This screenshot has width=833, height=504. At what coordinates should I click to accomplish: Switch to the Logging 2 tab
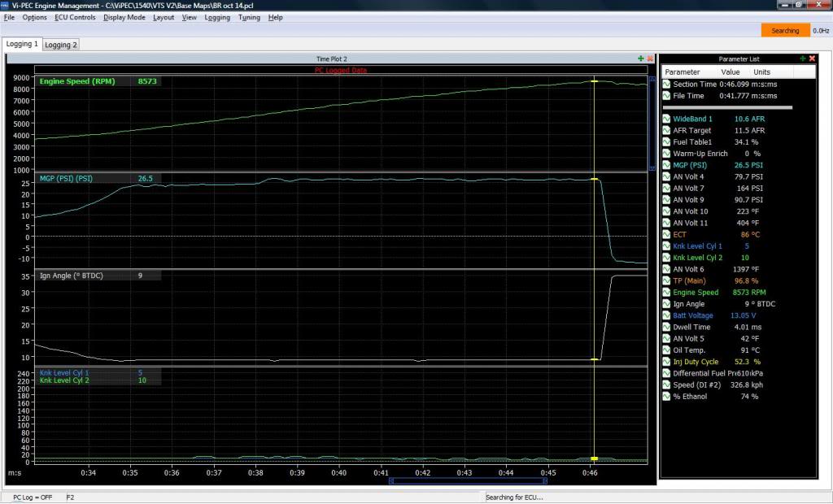coord(60,45)
